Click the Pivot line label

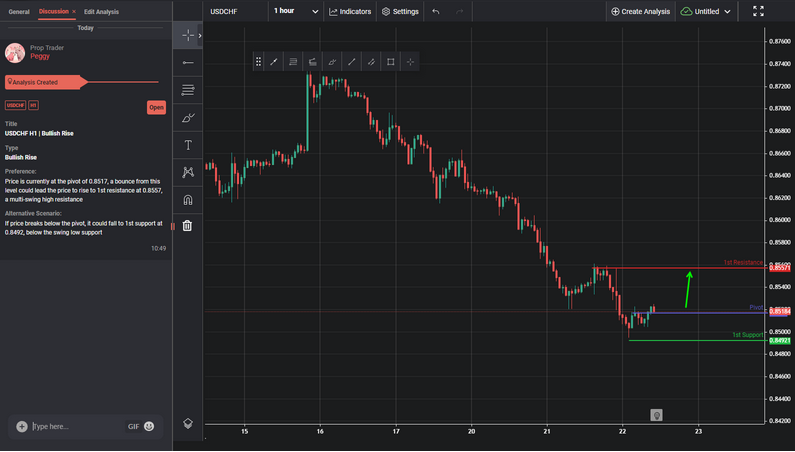coord(756,307)
